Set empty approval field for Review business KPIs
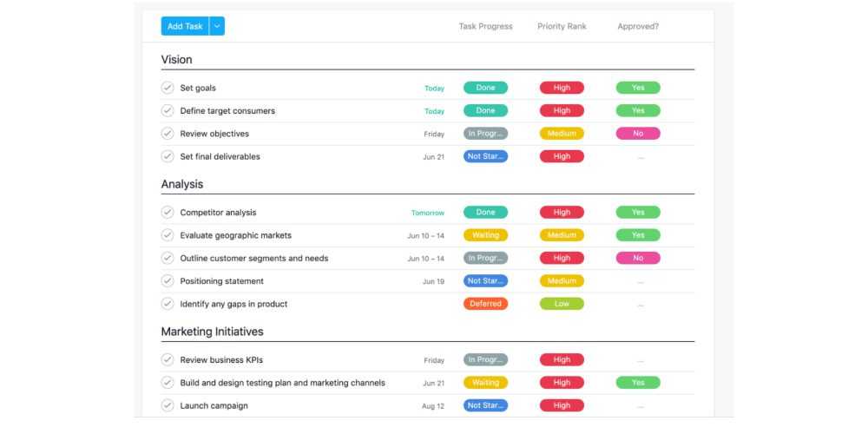 click(640, 360)
